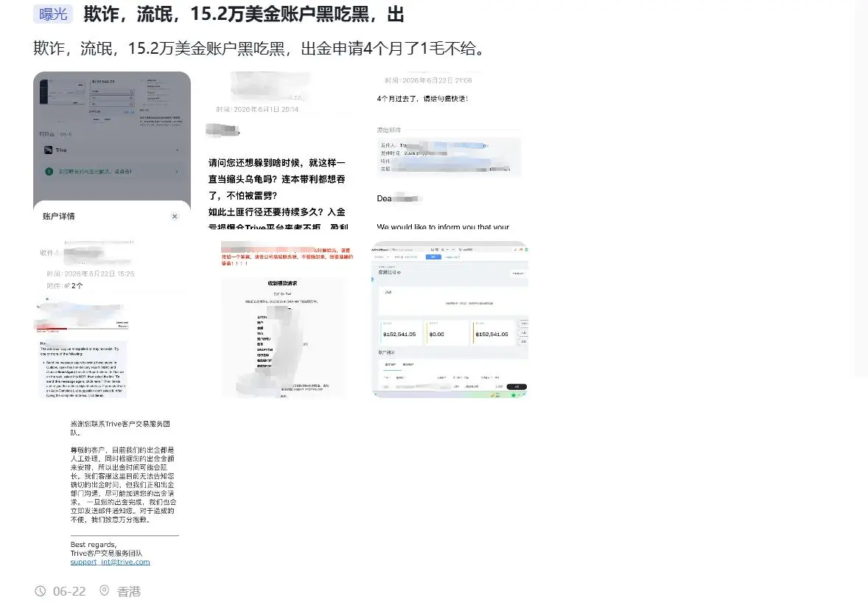Open the post title starting 欺诈，流氓

pyautogui.click(x=244, y=14)
